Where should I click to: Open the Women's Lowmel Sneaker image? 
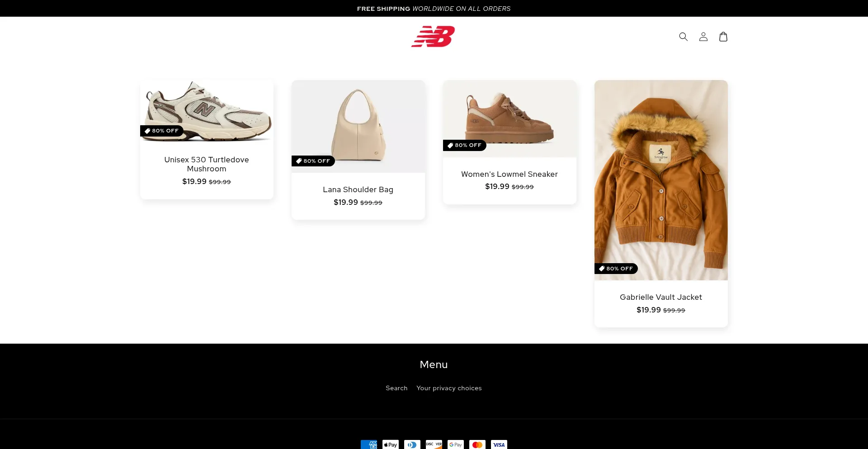point(509,118)
